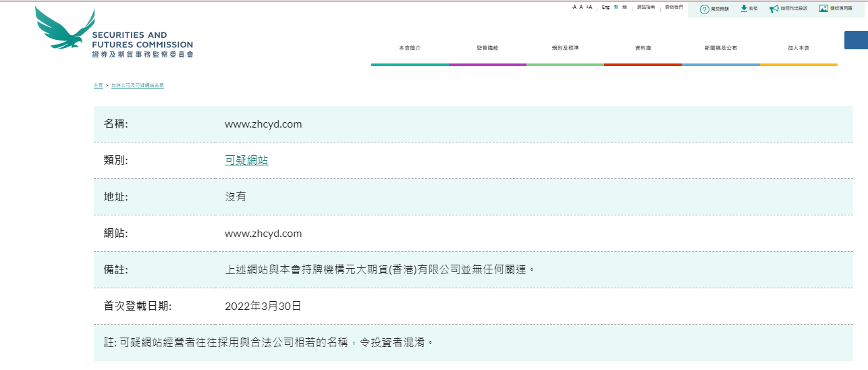Image resolution: width=868 pixels, height=370 pixels.
Task: Click the SFC eagle logo
Action: click(65, 30)
